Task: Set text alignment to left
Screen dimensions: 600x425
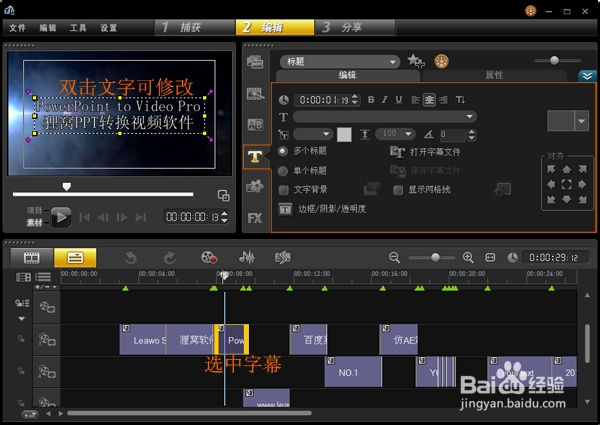Action: point(416,100)
